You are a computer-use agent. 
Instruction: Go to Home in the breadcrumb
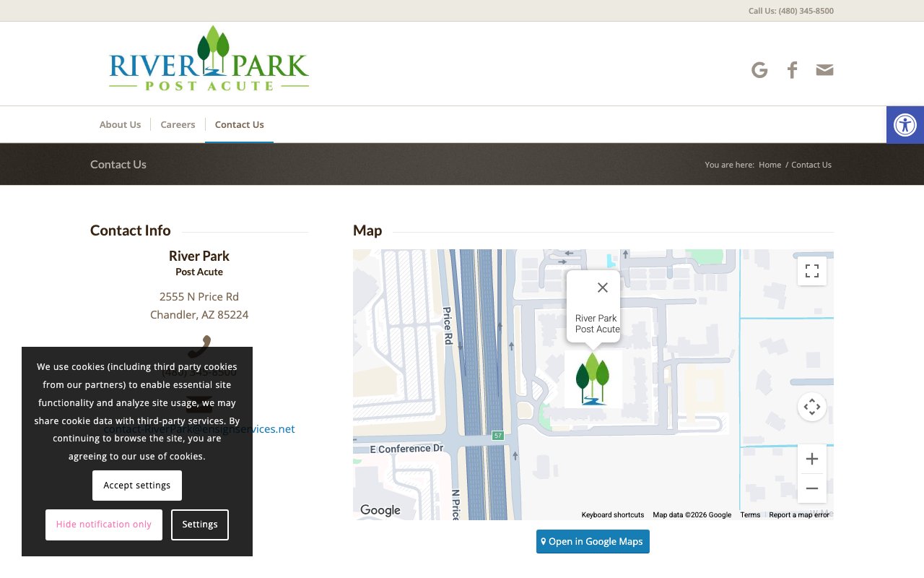pos(770,165)
